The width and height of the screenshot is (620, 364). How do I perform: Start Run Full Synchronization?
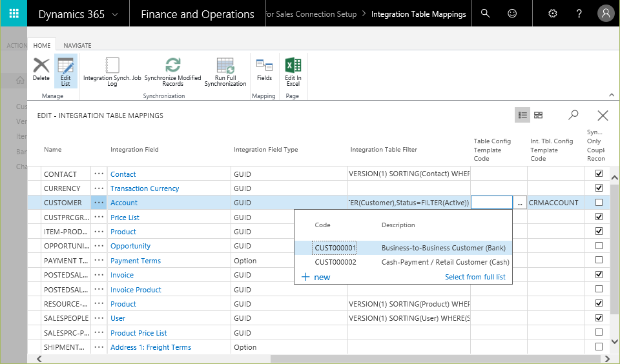[225, 72]
